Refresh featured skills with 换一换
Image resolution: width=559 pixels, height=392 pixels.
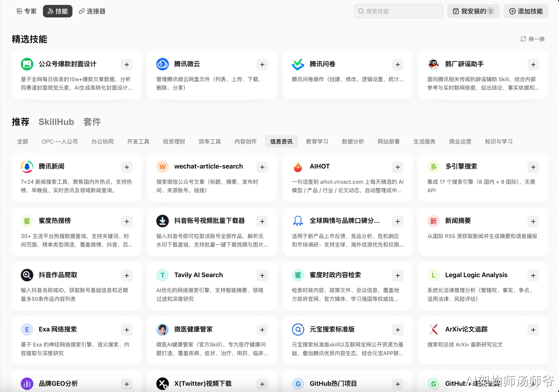click(x=533, y=39)
